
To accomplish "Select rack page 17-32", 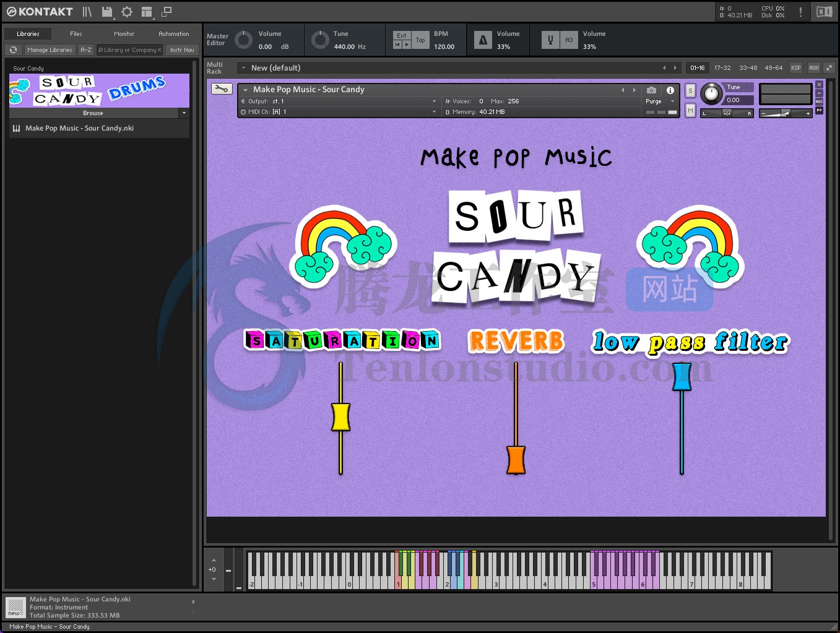I will (x=722, y=68).
